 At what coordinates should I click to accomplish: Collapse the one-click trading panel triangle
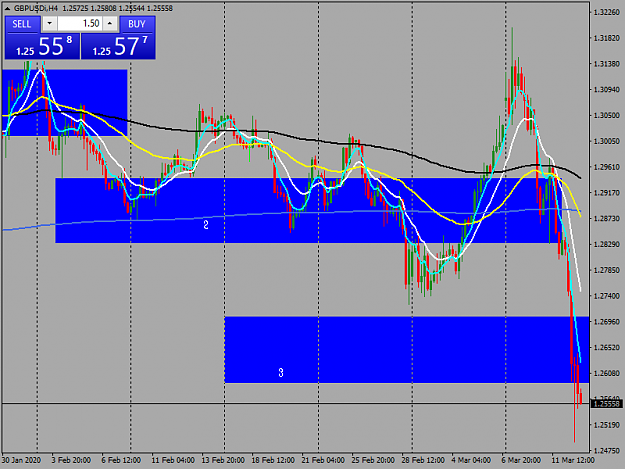coord(7,8)
